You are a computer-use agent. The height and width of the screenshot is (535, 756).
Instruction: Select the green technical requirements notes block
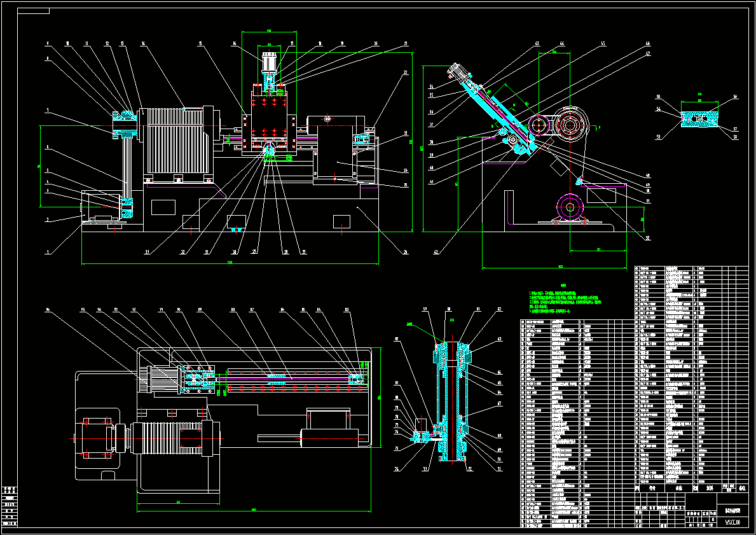point(565,298)
